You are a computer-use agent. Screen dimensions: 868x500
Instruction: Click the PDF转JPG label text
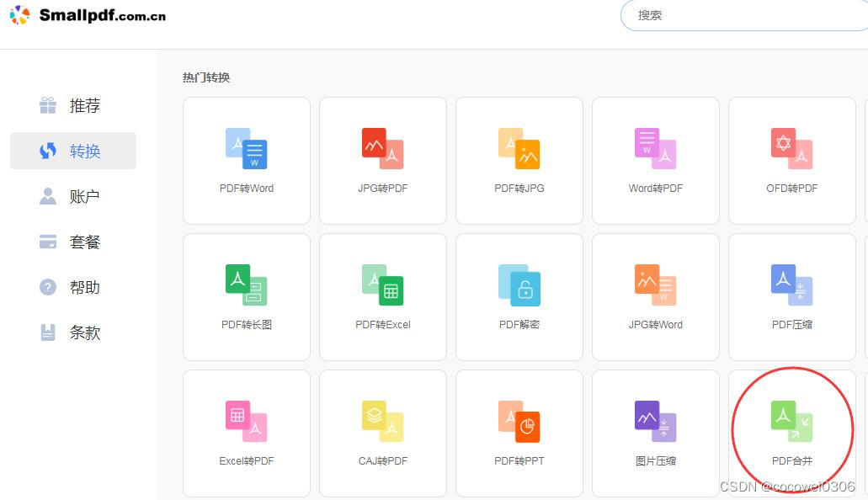tap(519, 189)
